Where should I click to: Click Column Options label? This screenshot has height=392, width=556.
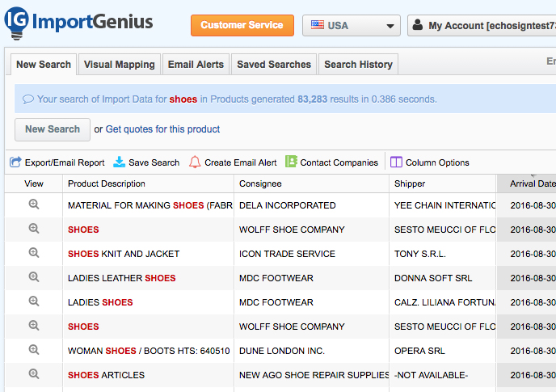point(437,162)
